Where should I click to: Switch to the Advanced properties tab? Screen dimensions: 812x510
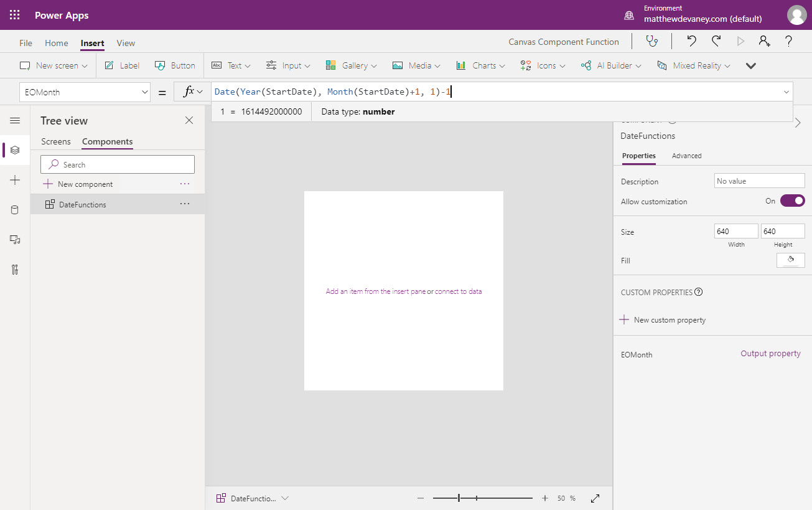click(x=686, y=156)
